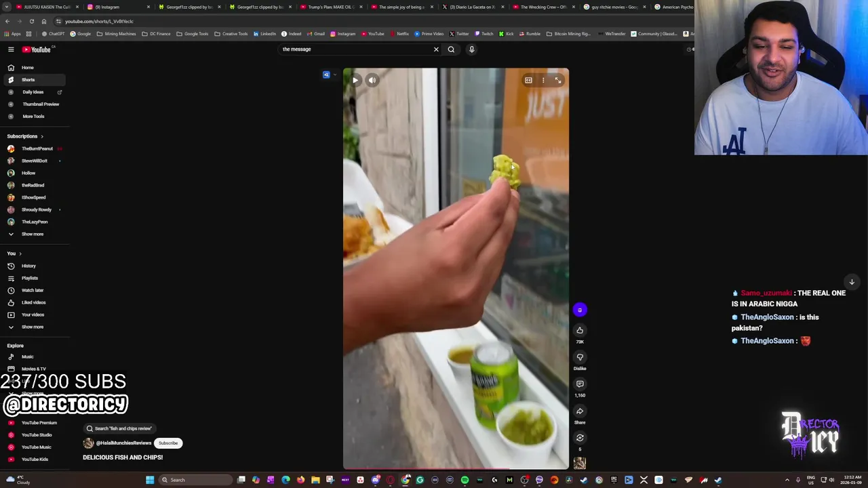The height and width of the screenshot is (488, 868).
Task: Open the ChatGPT bookmark
Action: 53,34
